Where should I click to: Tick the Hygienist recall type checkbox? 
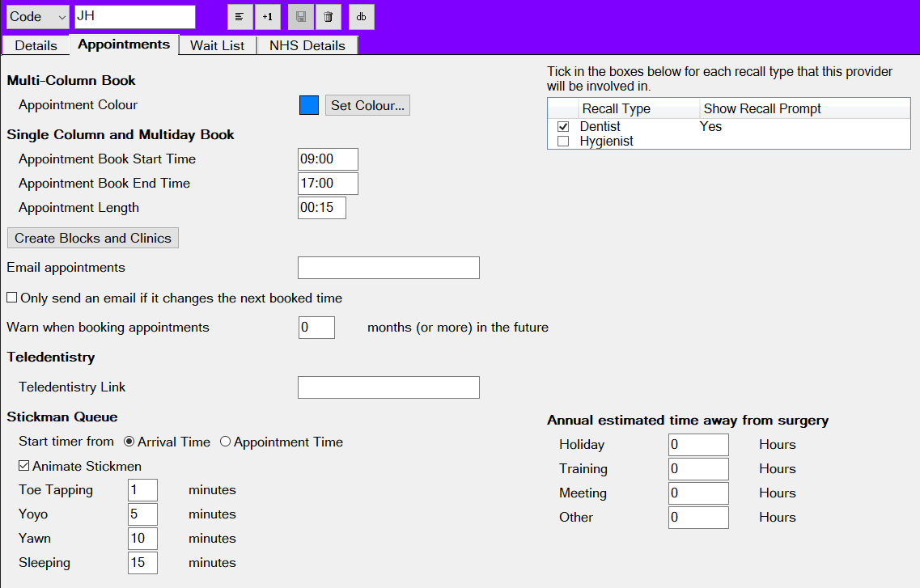(563, 142)
